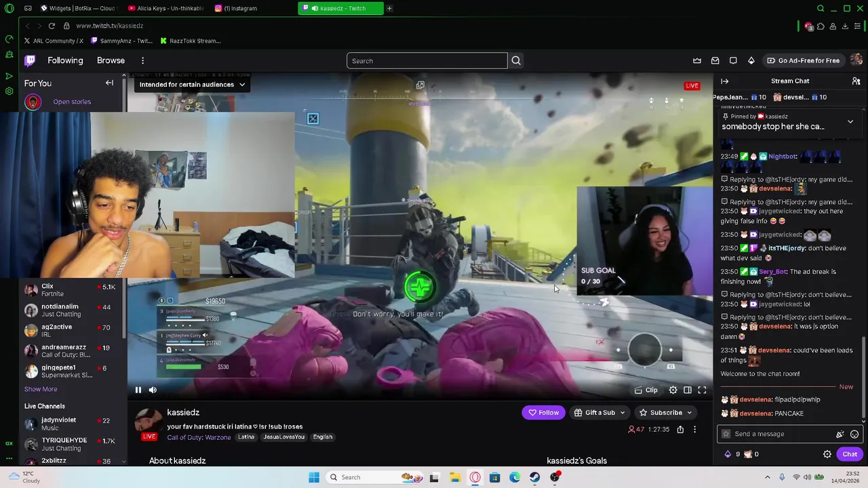Open OBS Studio from the taskbar
Image resolution: width=868 pixels, height=488 pixels.
tap(555, 477)
